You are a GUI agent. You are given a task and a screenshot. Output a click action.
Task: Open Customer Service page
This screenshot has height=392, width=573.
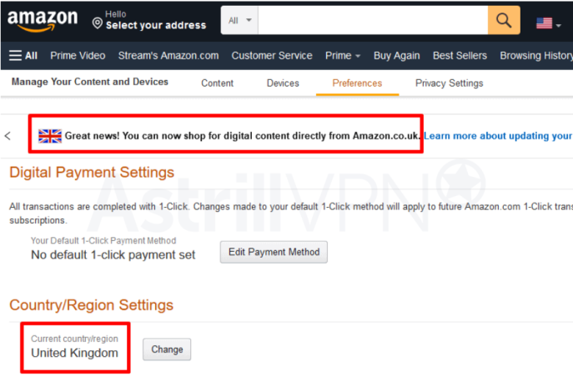[272, 56]
